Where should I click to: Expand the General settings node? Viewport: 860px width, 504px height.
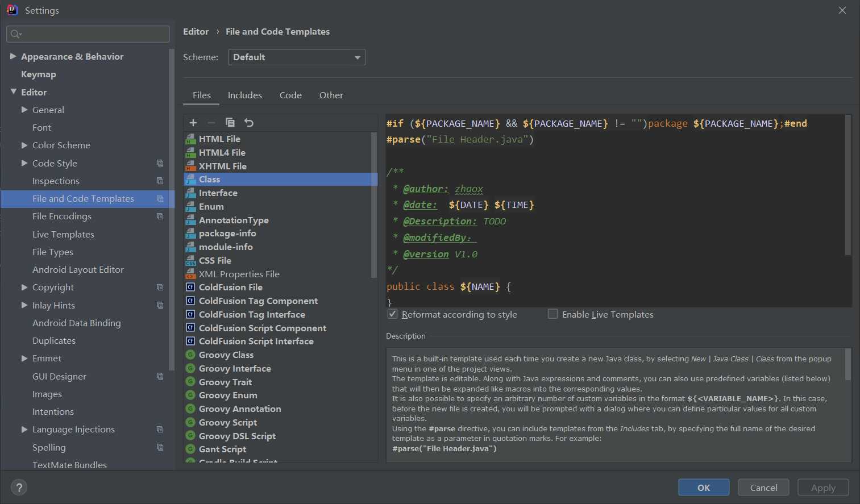[24, 110]
